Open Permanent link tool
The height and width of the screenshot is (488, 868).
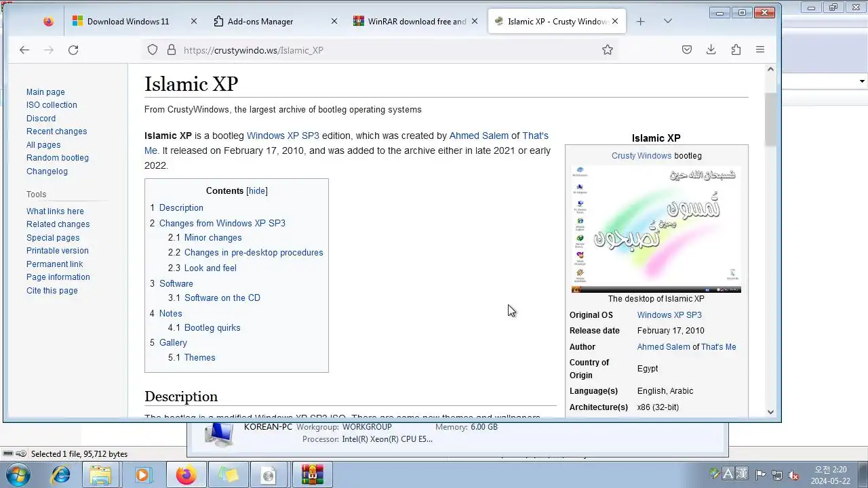54,264
